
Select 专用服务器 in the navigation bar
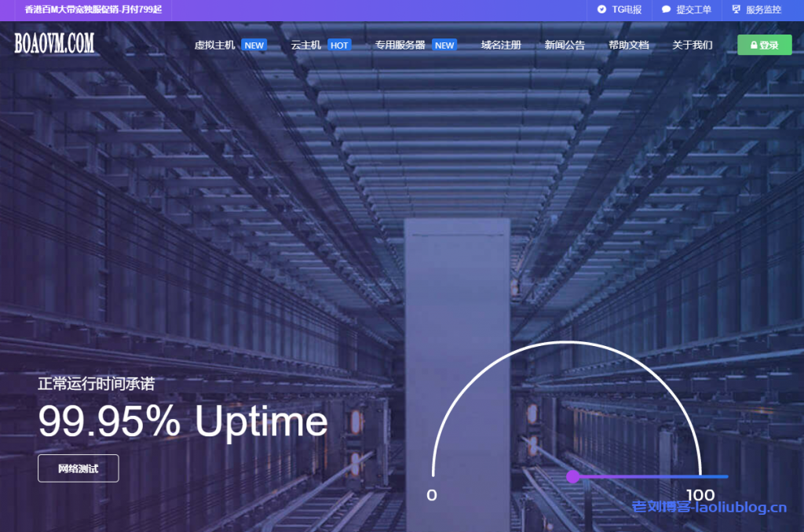pos(400,46)
